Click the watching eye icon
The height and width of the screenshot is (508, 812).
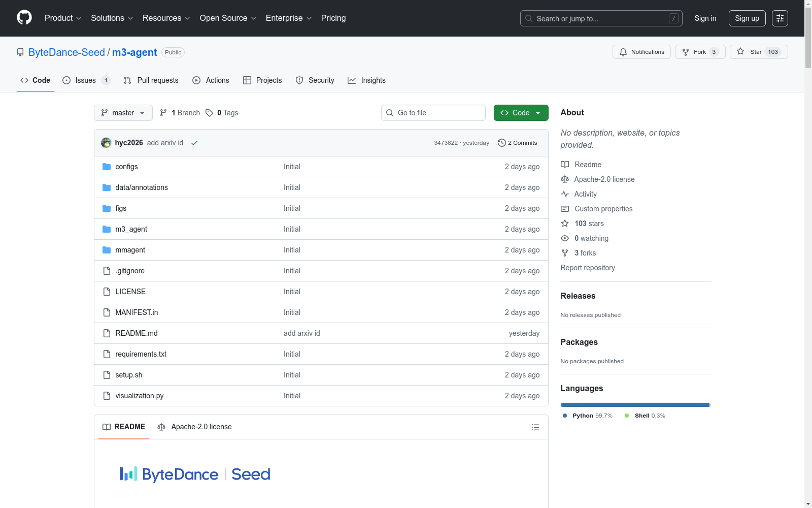pos(565,238)
